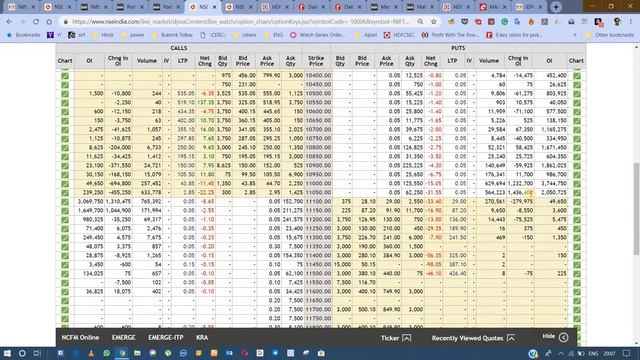640x360 pixels.
Task: Click the page vertical scrollbar thumb
Action: coord(636,208)
